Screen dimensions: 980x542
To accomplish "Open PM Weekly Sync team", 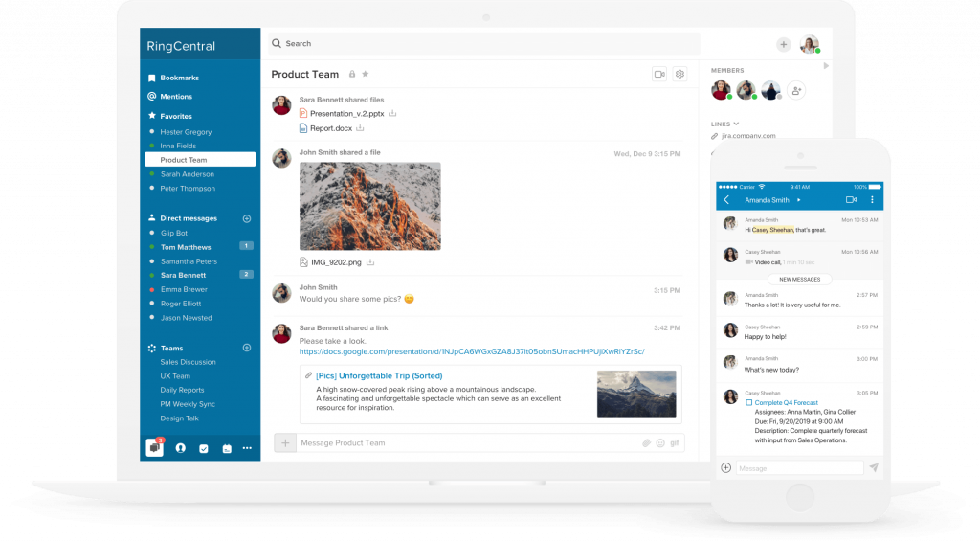I will click(x=188, y=404).
